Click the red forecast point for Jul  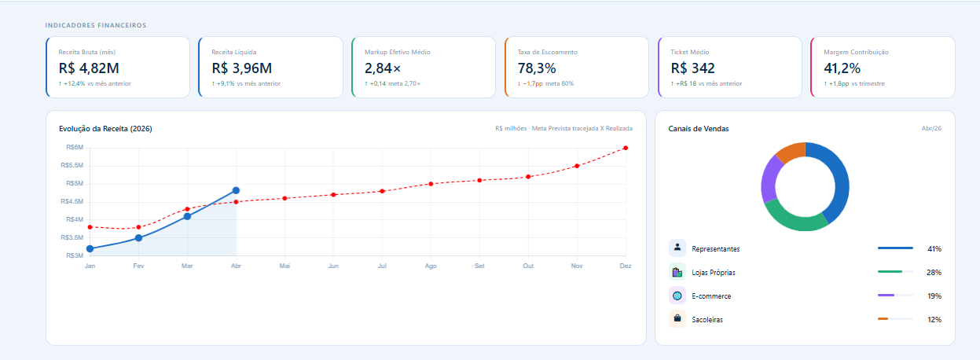point(382,191)
